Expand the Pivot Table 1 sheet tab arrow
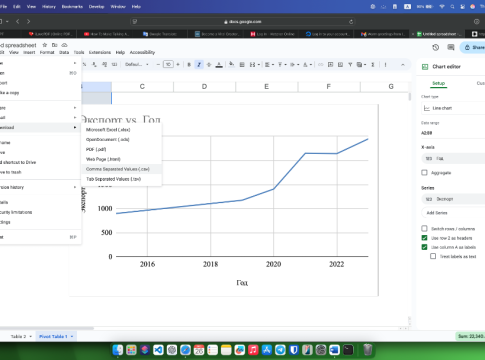This screenshot has height=360, width=485. 72,336
